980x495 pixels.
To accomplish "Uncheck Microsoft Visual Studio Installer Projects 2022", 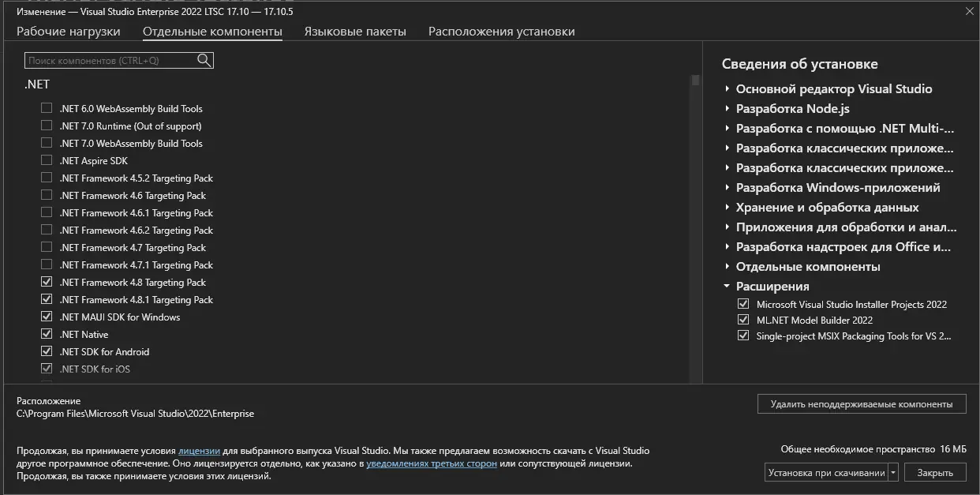I will point(742,304).
